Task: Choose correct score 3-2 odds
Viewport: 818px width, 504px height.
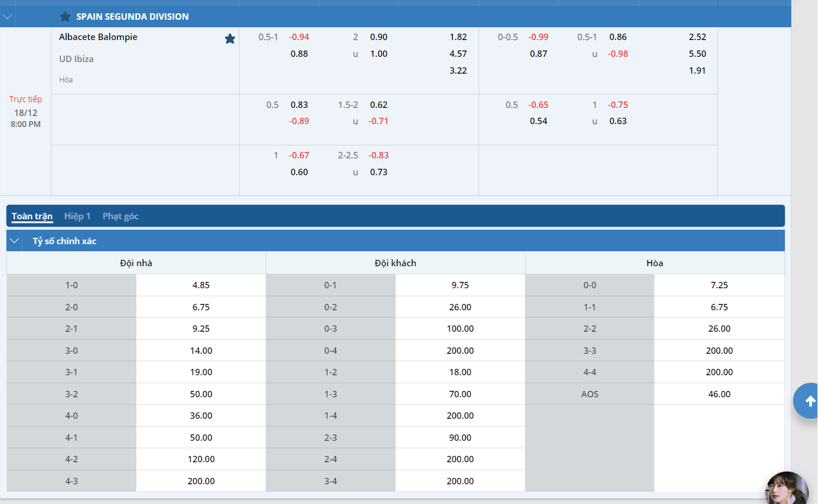Action: click(x=201, y=394)
